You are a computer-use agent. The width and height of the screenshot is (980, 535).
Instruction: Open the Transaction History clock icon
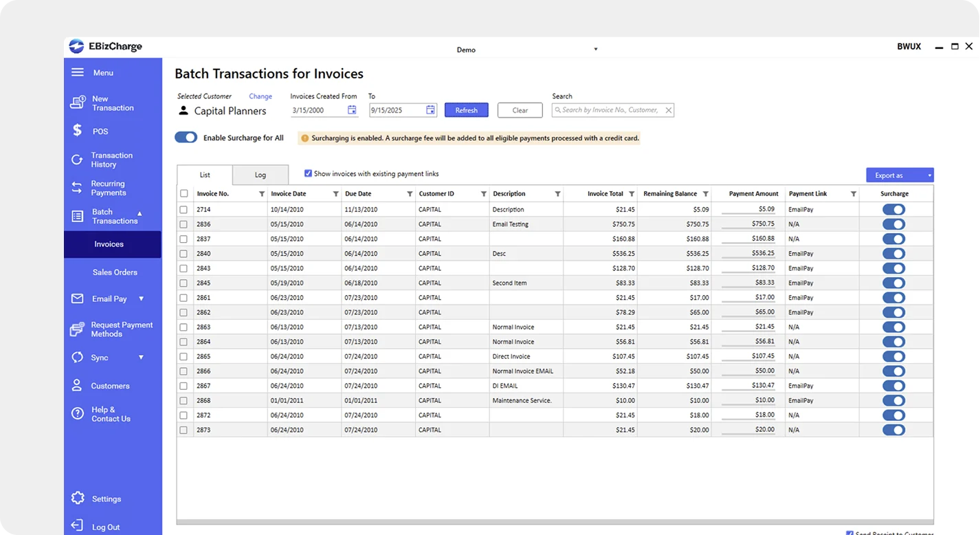point(77,160)
